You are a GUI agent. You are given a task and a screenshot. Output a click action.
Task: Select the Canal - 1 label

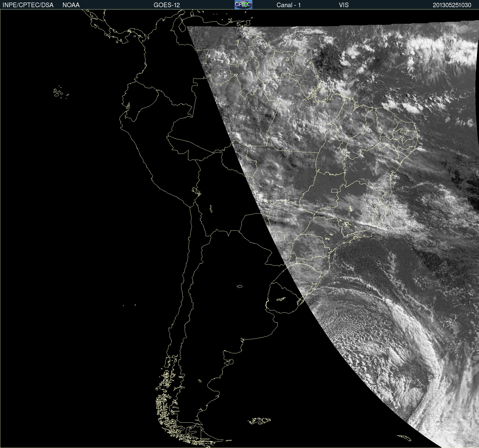(288, 5)
